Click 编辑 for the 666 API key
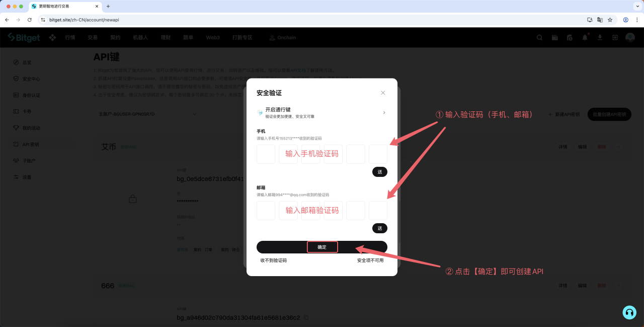This screenshot has height=327, width=644. tap(582, 286)
